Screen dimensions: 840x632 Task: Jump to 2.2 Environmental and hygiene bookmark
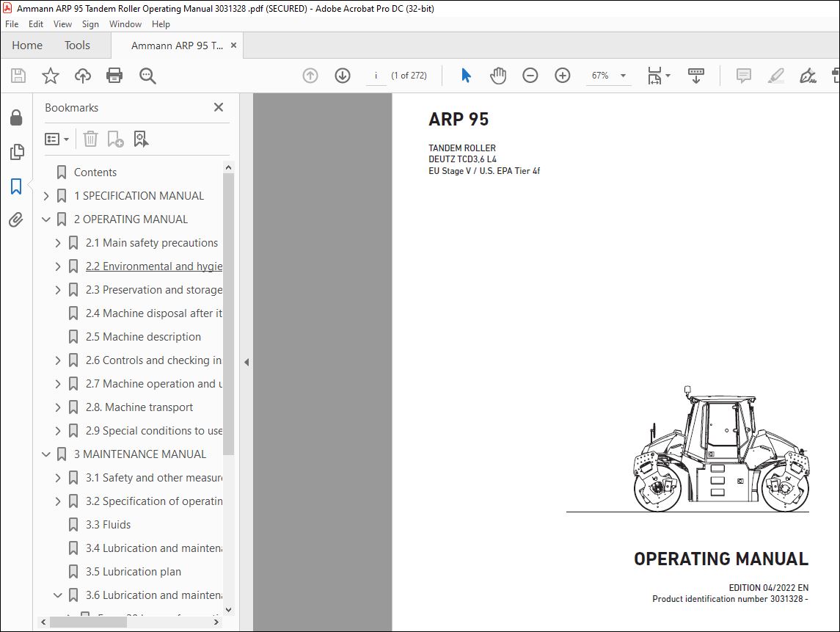[154, 266]
